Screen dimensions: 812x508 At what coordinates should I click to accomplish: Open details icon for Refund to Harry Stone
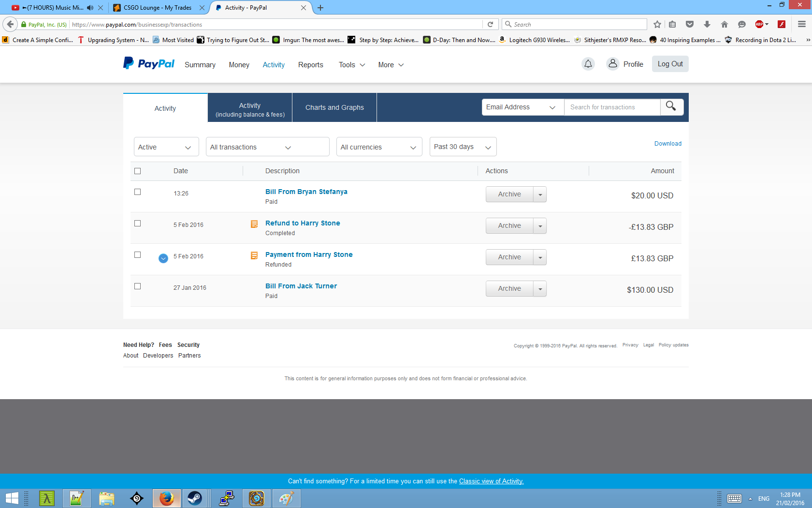click(254, 224)
